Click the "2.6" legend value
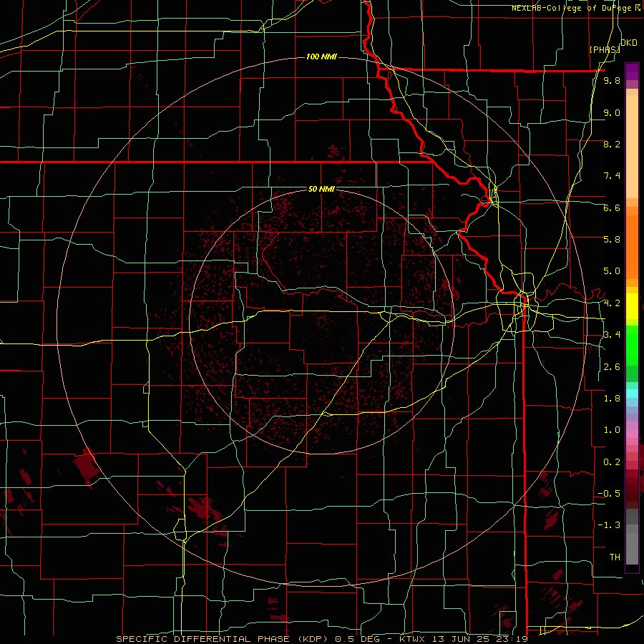 tap(612, 367)
